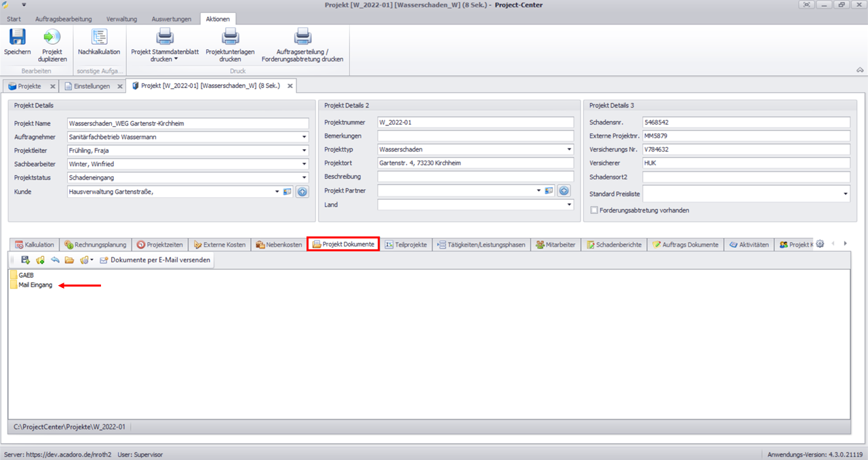
Task: Click Dokumente per E-Mail versenden
Action: coord(155,260)
